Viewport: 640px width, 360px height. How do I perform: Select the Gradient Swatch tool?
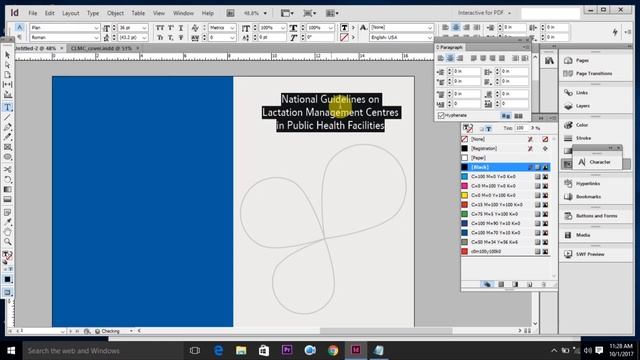[x=7, y=189]
